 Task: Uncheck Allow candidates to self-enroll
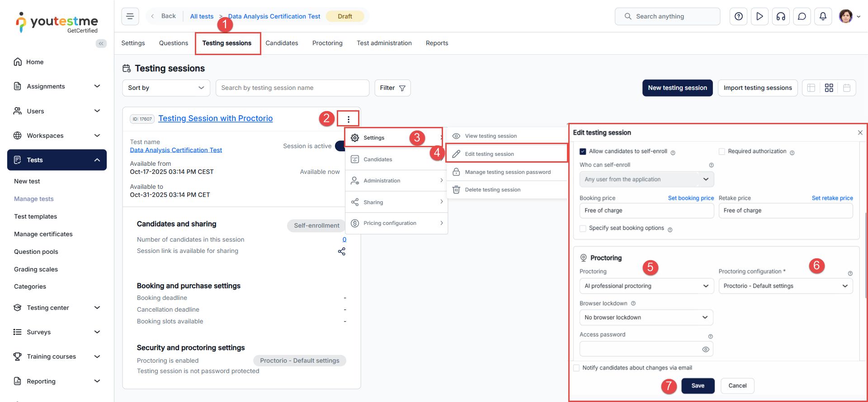(583, 152)
